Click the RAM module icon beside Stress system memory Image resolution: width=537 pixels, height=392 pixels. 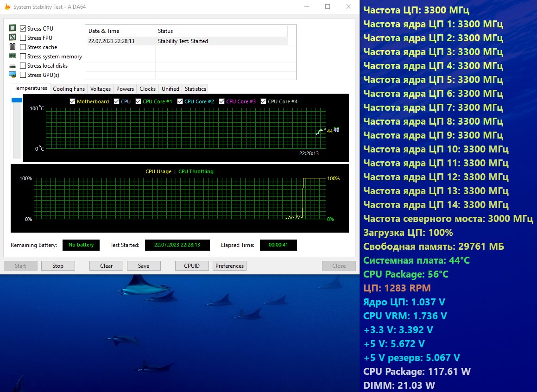13,56
